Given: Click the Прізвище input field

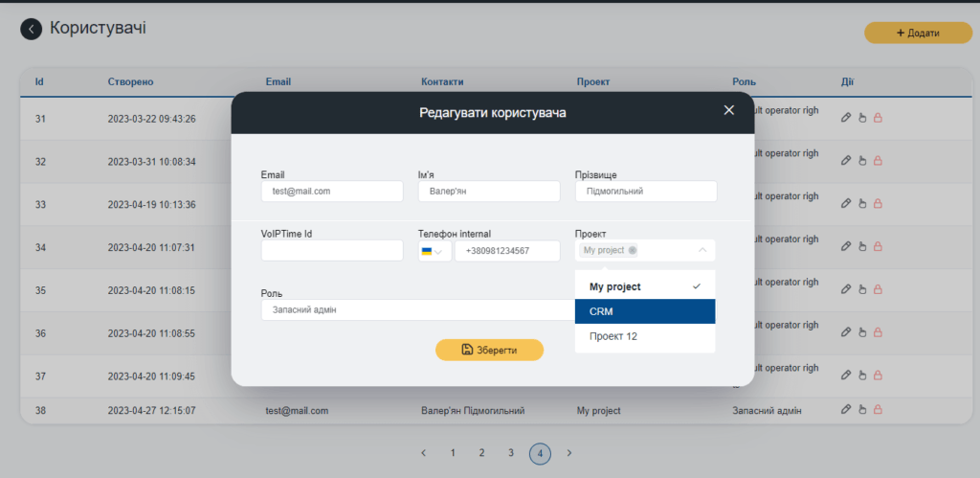Looking at the screenshot, I should tap(646, 192).
